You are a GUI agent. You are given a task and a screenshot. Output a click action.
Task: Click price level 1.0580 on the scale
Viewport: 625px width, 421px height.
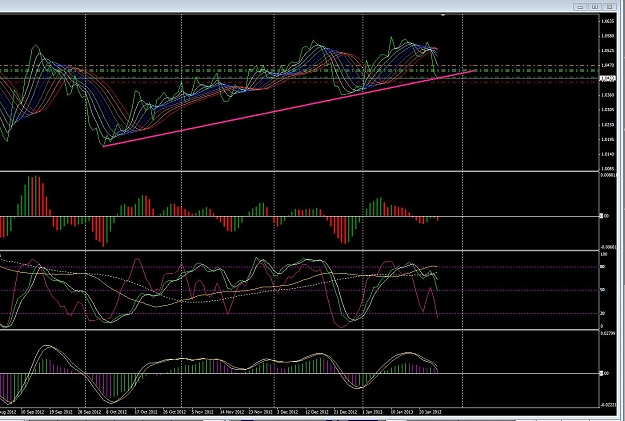pos(608,36)
